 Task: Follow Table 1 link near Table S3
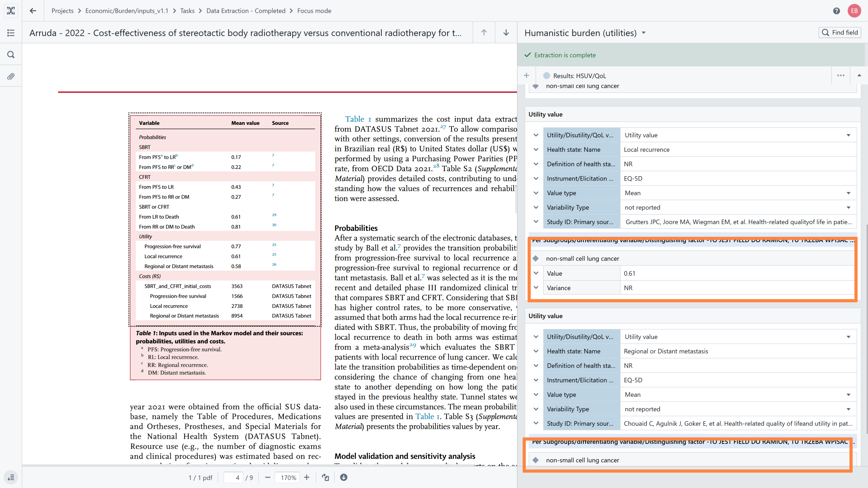pos(427,416)
